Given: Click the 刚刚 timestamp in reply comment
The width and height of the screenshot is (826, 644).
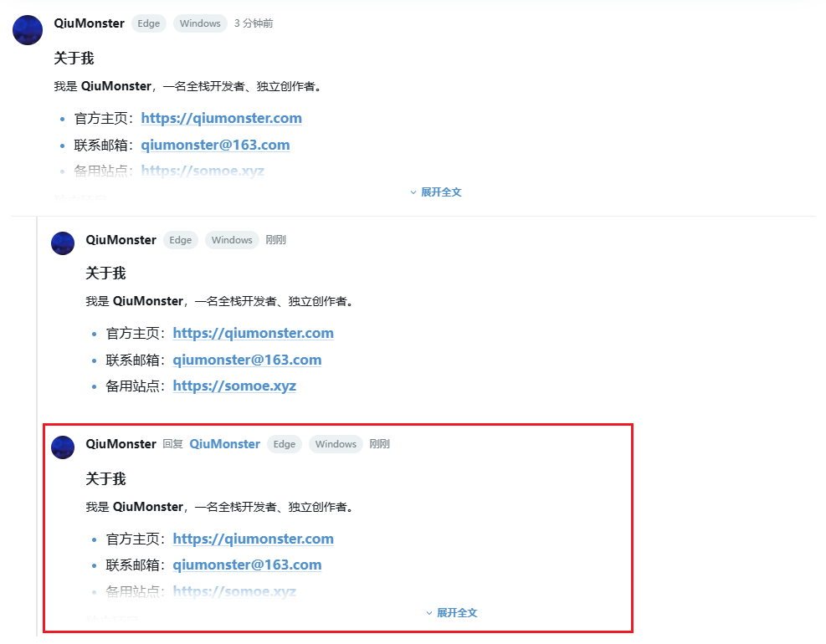Looking at the screenshot, I should tap(379, 444).
